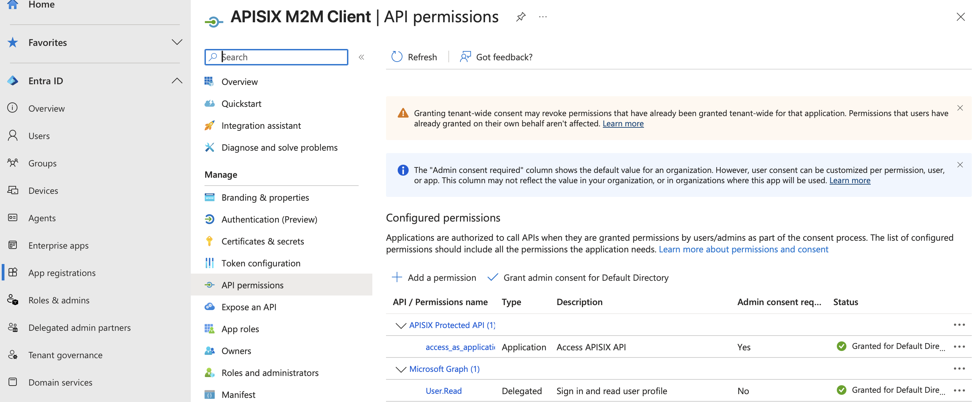Open the User.Read permission link
The image size is (980, 402).
(x=443, y=391)
